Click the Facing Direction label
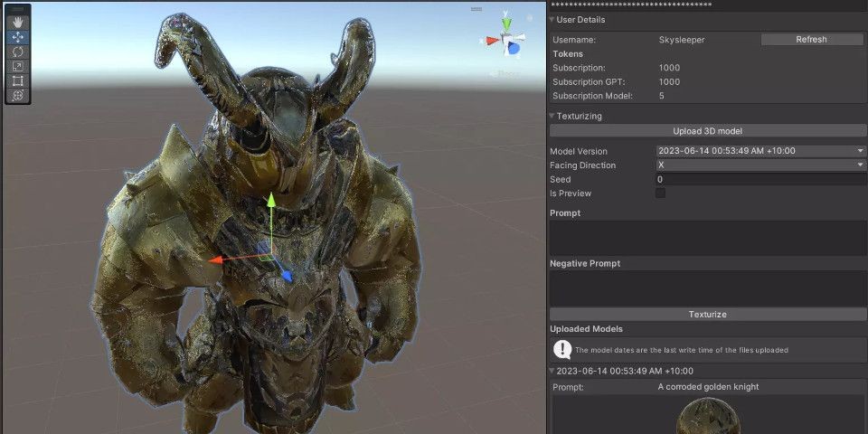This screenshot has width=868, height=434. point(582,165)
